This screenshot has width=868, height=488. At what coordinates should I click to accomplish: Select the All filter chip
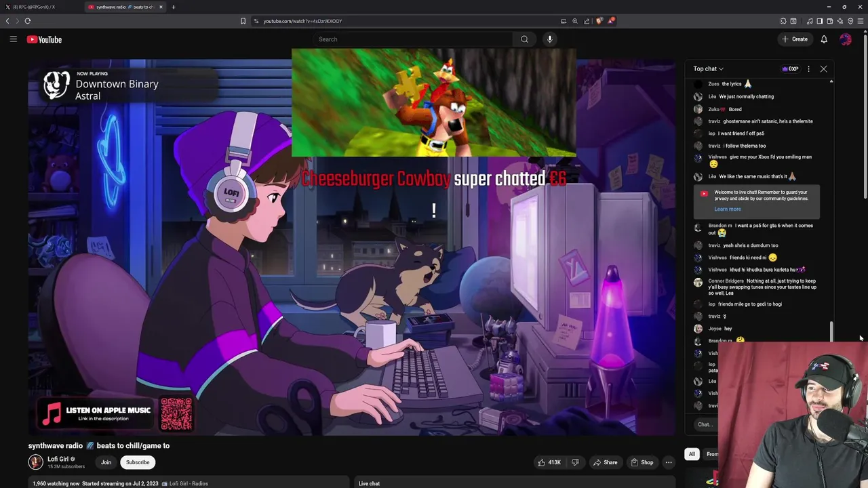coord(692,454)
